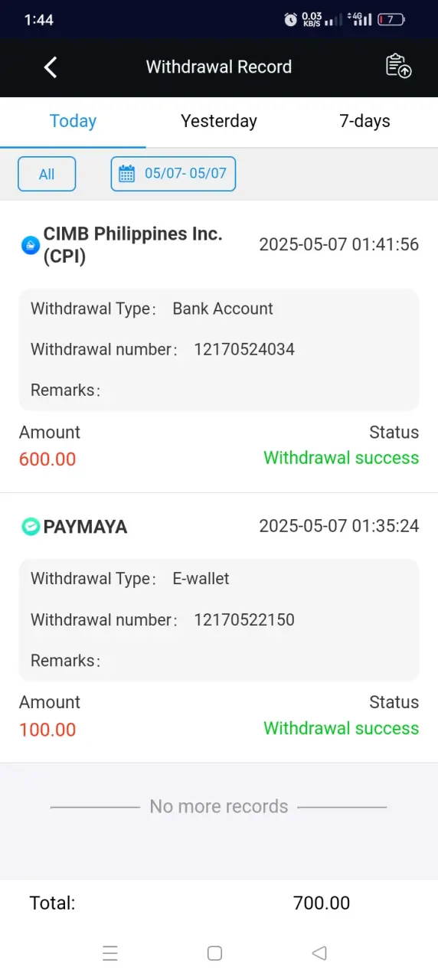
Task: Switch to the Yesterday tab
Action: (x=219, y=122)
